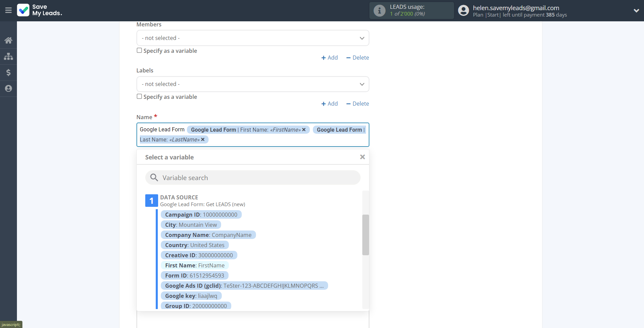Open Connections sitemap icon in sidebar
The width and height of the screenshot is (644, 328).
[8, 56]
